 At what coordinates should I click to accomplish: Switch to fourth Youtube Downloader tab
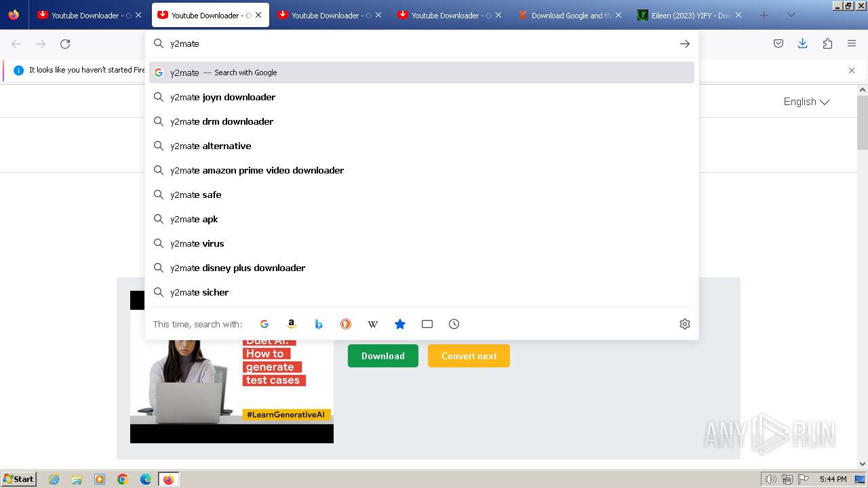pos(450,15)
